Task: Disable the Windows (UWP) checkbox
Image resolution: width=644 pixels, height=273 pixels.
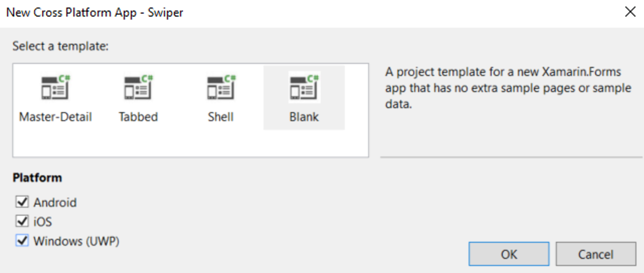Action: click(22, 241)
